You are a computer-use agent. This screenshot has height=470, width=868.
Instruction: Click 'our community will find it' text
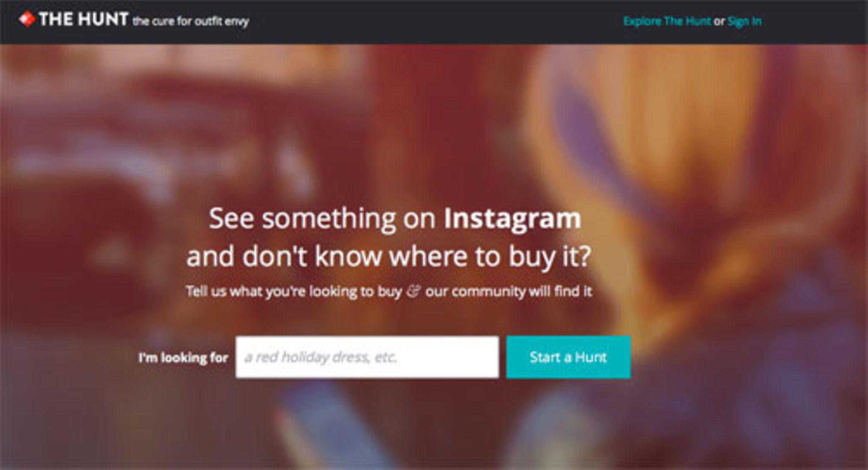tap(509, 291)
